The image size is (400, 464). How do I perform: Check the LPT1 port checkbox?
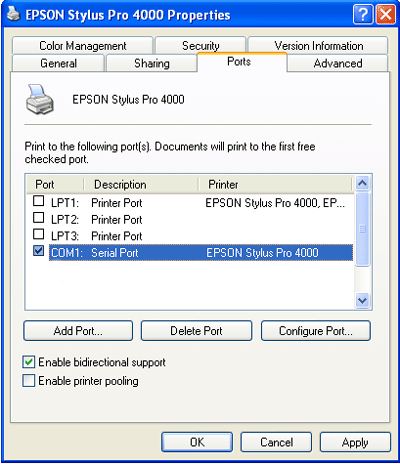click(x=39, y=201)
